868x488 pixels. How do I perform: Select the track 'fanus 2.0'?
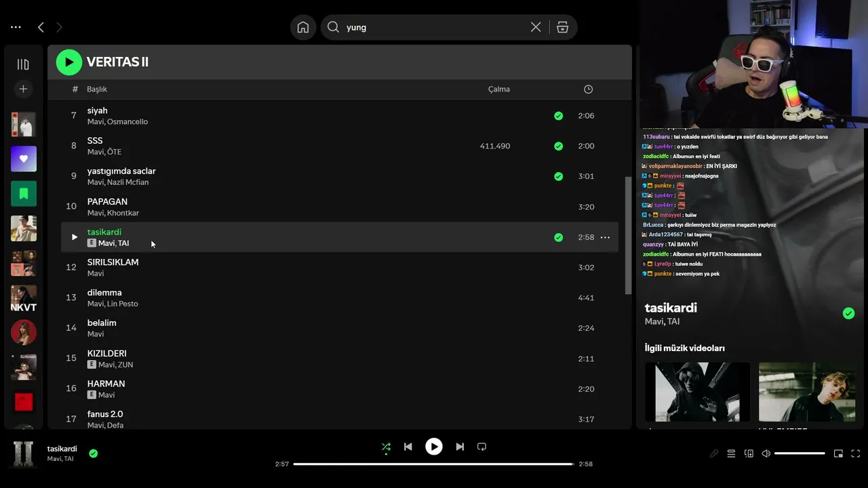[105, 414]
